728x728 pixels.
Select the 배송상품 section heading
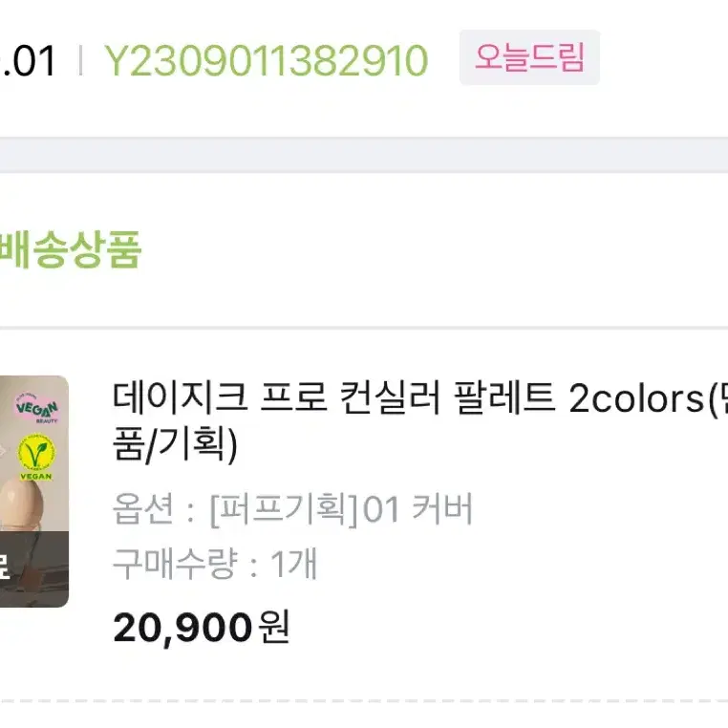click(x=70, y=249)
